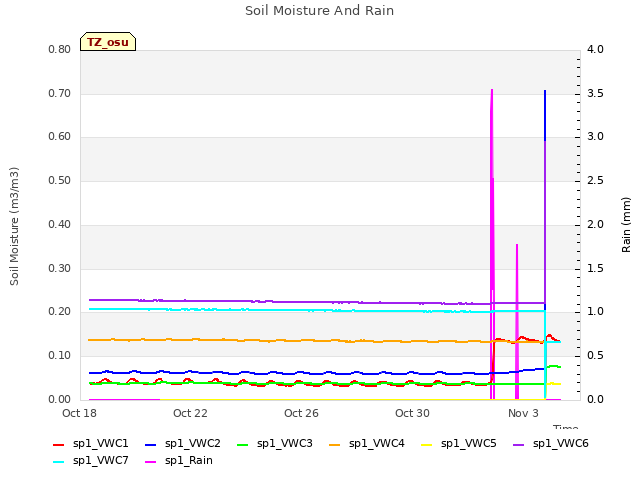This screenshot has width=640, height=480.
Task: Click the magenta sp1_Rain legend swatch
Action: 151,462
